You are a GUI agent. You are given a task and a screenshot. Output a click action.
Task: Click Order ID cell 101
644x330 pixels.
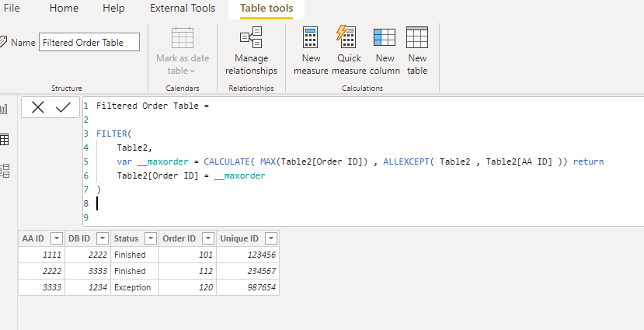click(188, 255)
